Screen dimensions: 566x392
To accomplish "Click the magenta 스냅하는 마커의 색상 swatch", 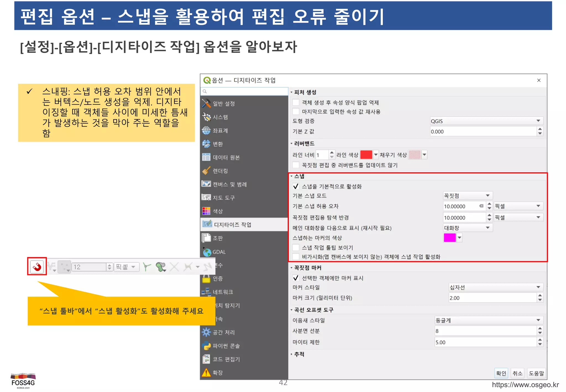I will (x=450, y=237).
